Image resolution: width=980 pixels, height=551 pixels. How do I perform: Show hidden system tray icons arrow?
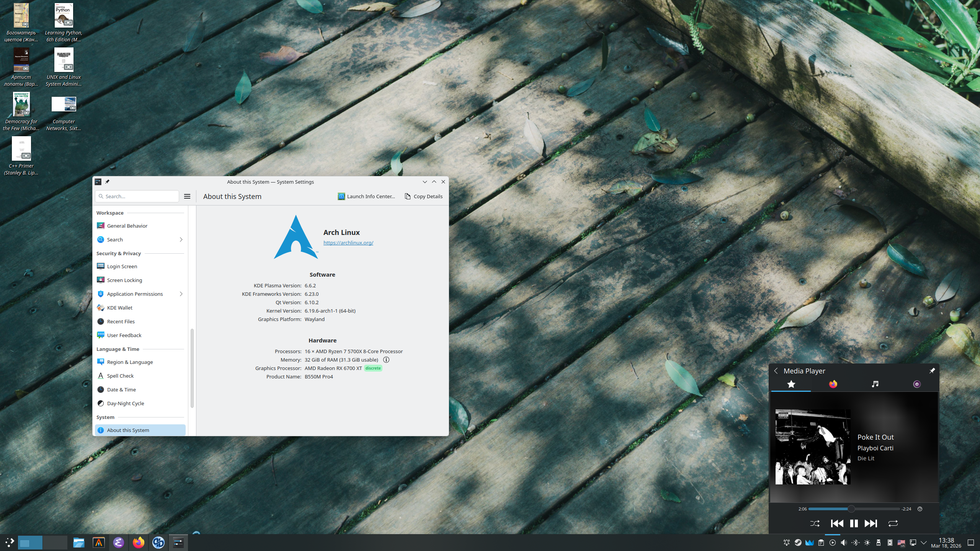click(924, 543)
